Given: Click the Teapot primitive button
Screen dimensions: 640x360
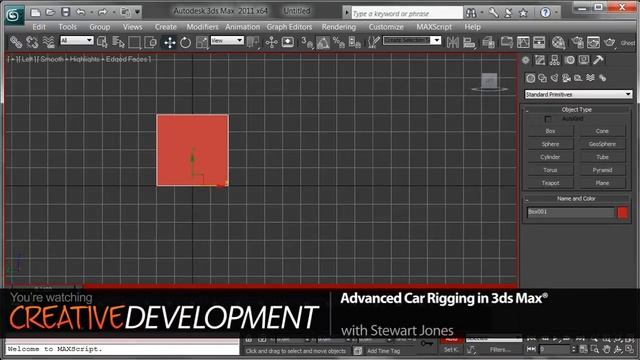Looking at the screenshot, I should [x=550, y=183].
